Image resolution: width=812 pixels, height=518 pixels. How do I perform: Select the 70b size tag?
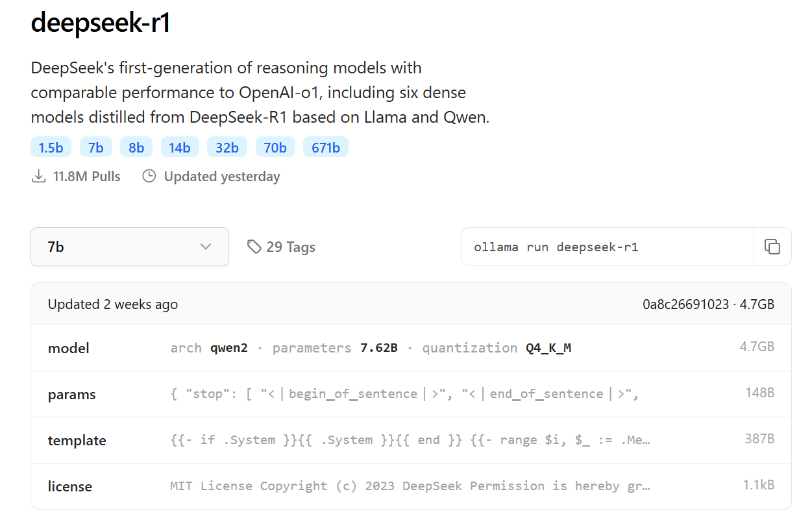[x=275, y=147]
